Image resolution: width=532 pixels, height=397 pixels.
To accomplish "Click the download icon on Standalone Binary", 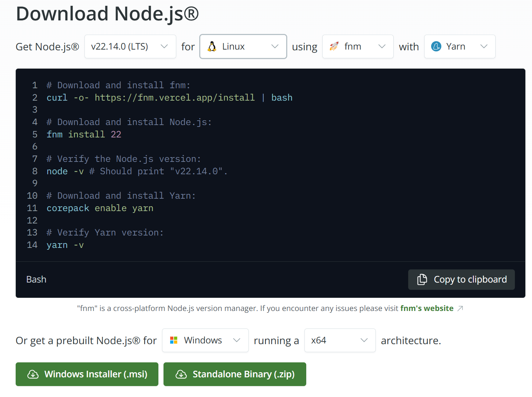I will 181,374.
